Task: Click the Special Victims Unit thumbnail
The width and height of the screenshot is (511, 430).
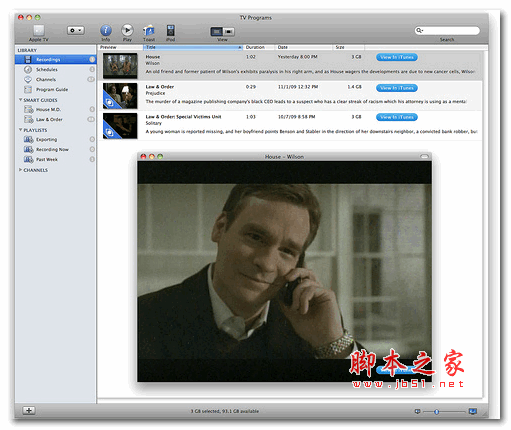Action: point(120,126)
